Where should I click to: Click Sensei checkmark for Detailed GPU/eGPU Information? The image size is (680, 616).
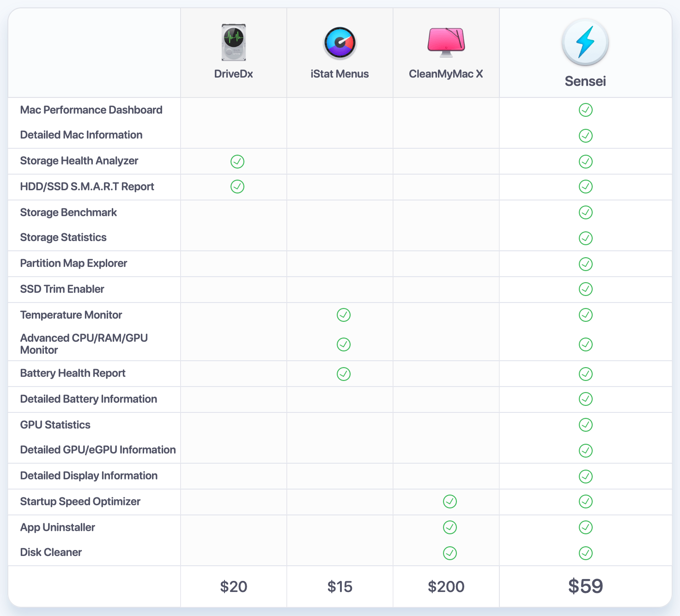click(x=586, y=451)
